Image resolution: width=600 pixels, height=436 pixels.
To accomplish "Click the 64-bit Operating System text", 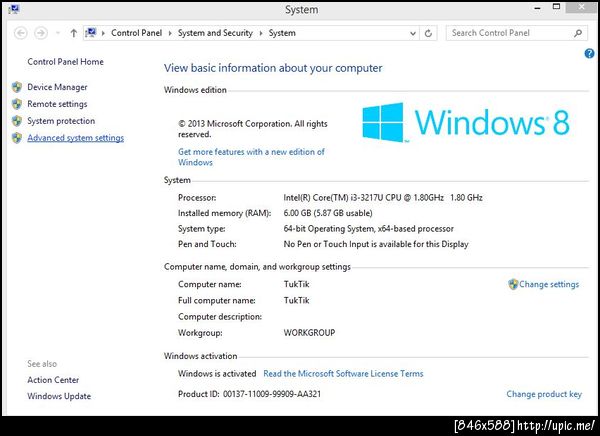I will [x=368, y=229].
